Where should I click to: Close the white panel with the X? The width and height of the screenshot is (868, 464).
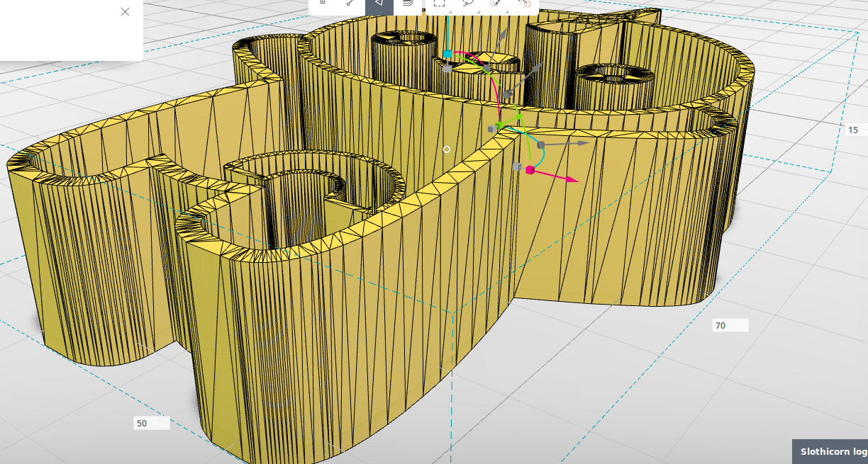[126, 11]
